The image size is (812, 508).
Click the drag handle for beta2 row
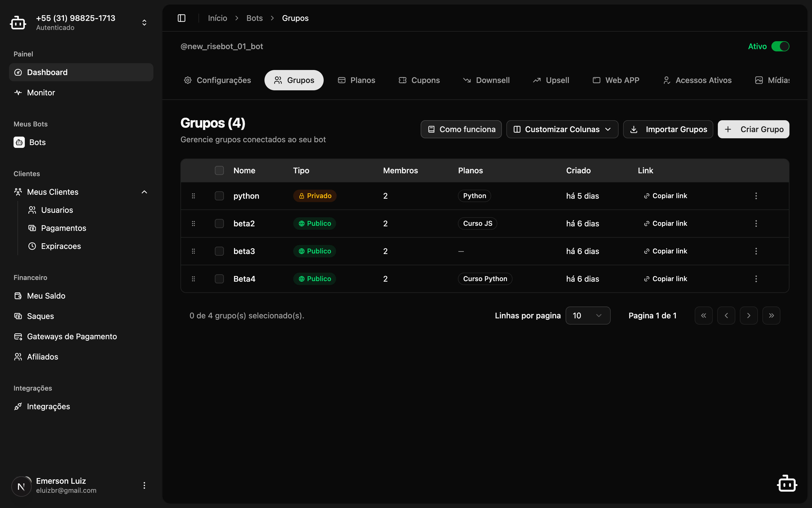click(x=193, y=224)
